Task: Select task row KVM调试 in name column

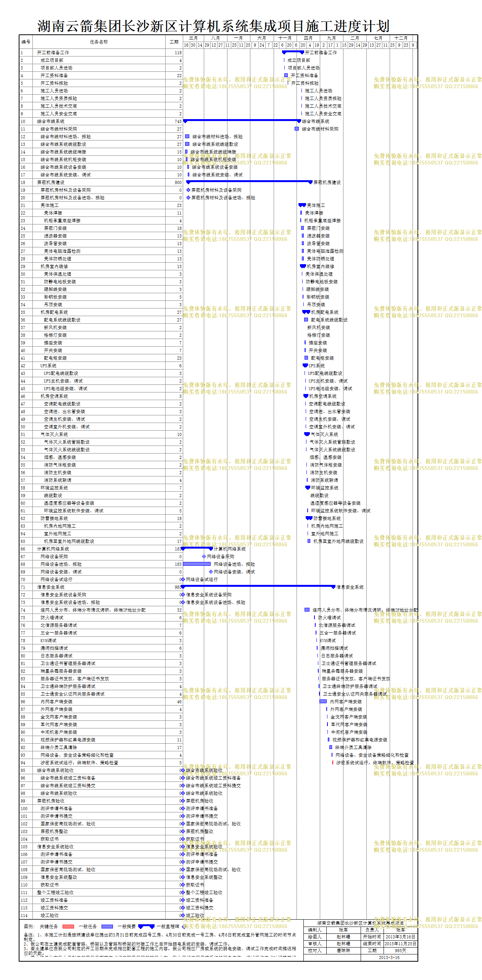Action: click(98, 641)
